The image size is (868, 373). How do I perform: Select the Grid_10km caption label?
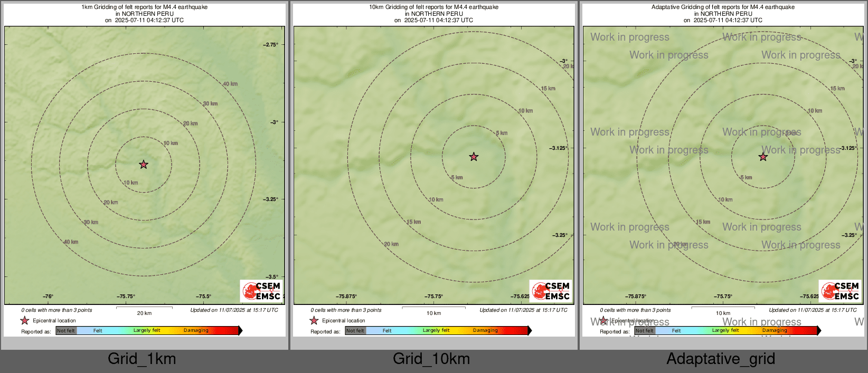[431, 359]
